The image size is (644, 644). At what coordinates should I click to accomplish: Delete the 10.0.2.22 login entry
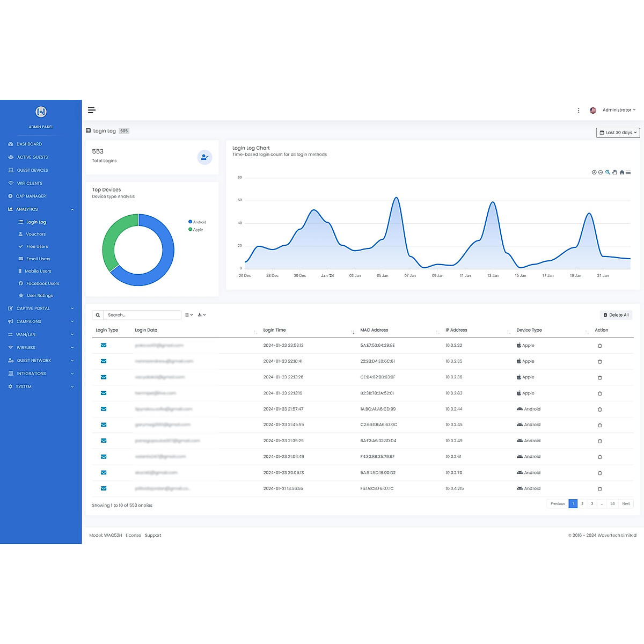599,346
